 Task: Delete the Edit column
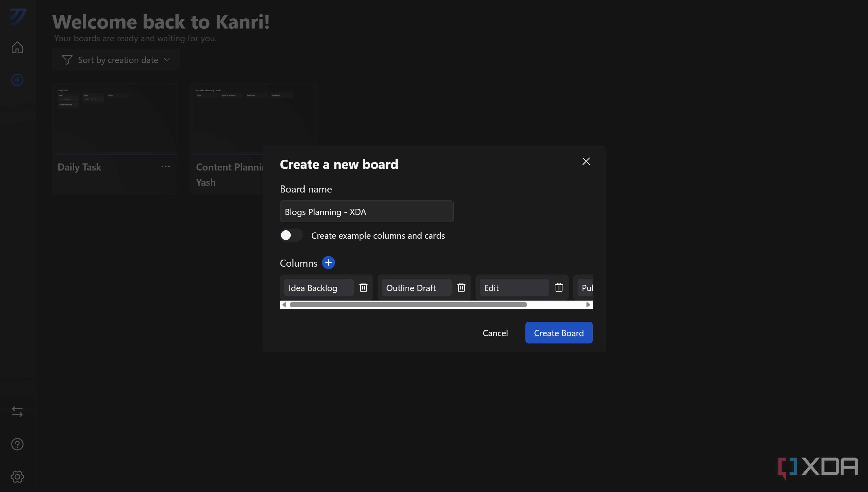(x=559, y=287)
